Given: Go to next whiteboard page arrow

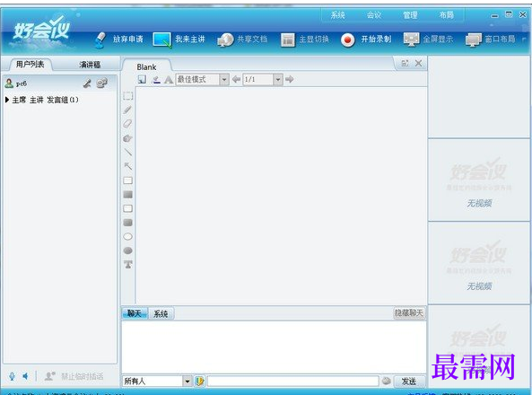Looking at the screenshot, I should point(290,80).
